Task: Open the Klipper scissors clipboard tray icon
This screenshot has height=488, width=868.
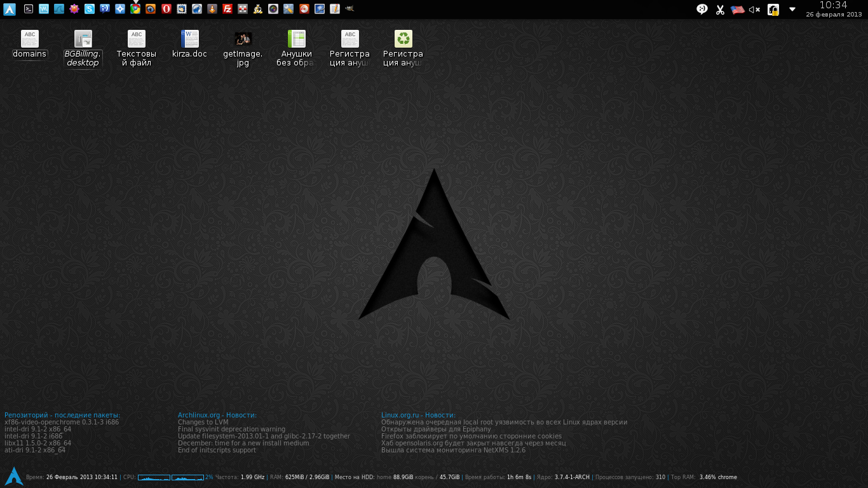Action: pos(720,10)
